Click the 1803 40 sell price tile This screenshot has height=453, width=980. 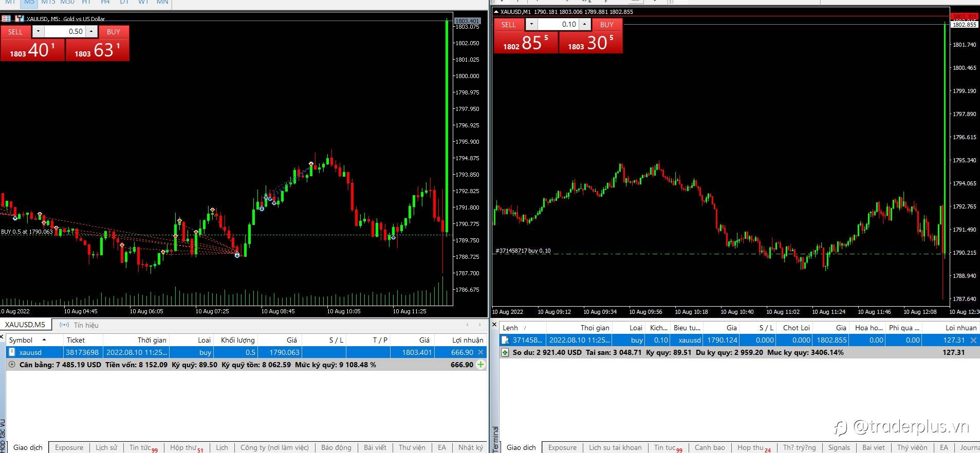point(32,50)
